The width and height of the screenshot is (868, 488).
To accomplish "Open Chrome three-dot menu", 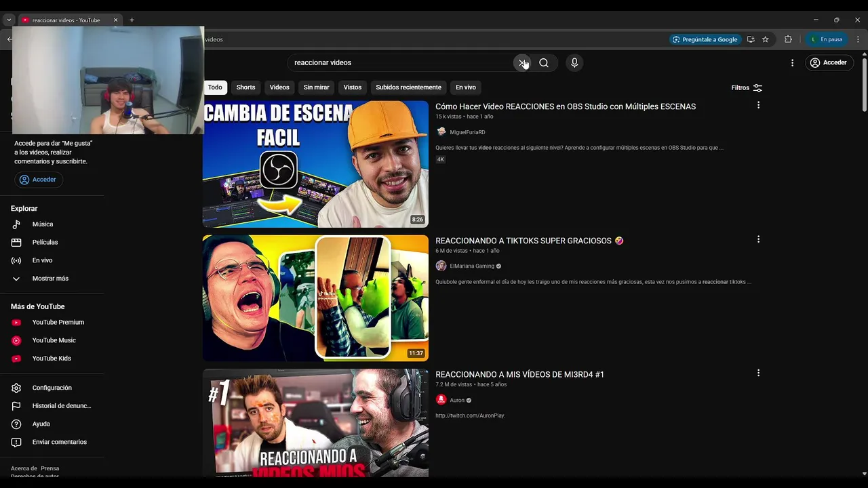I will [859, 39].
